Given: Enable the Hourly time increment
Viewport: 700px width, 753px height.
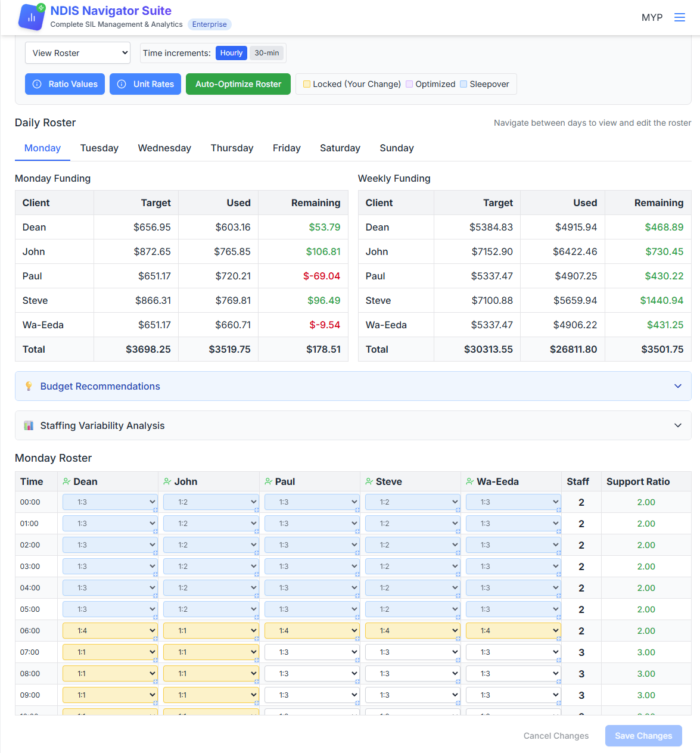Looking at the screenshot, I should 231,52.
